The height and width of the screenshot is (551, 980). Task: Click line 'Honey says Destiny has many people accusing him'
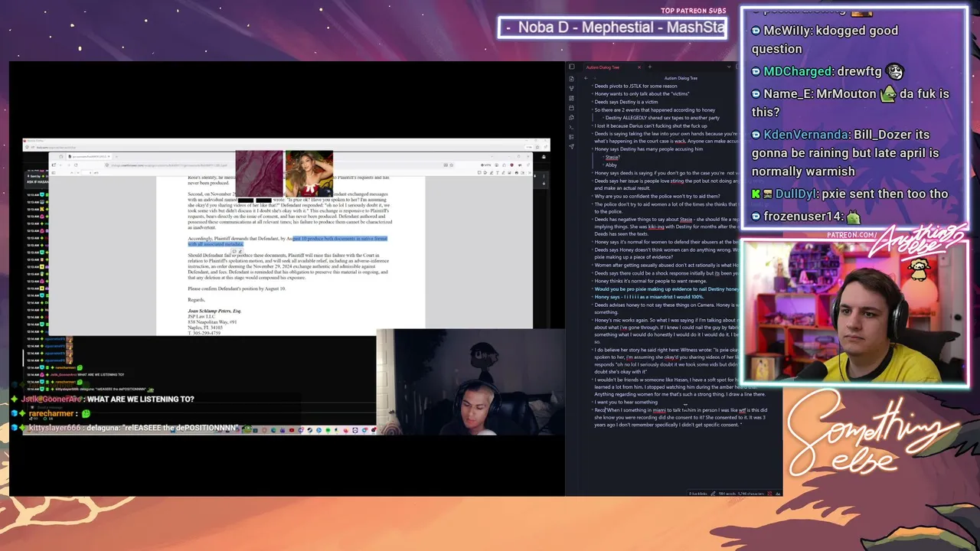click(x=648, y=149)
